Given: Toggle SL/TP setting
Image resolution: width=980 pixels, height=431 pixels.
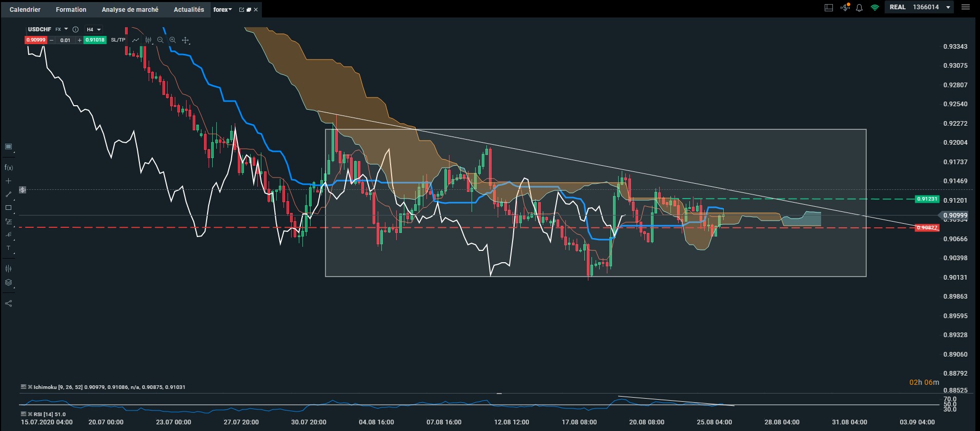Looking at the screenshot, I should (x=118, y=40).
